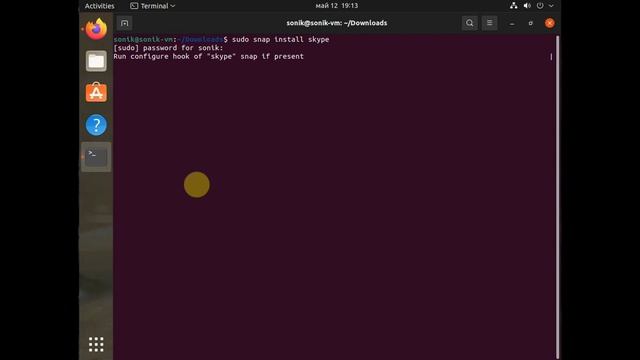Image resolution: width=640 pixels, height=360 pixels.
Task: Minimize the terminal window
Action: pyautogui.click(x=512, y=23)
